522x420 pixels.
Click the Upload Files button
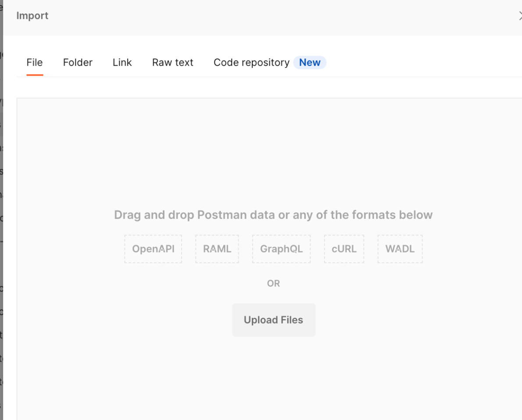tap(273, 320)
